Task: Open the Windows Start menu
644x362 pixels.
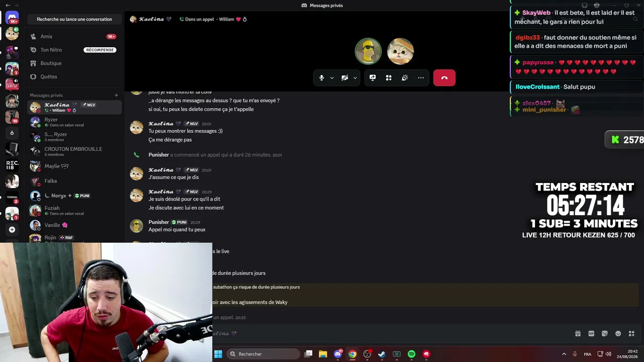Action: pyautogui.click(x=218, y=354)
